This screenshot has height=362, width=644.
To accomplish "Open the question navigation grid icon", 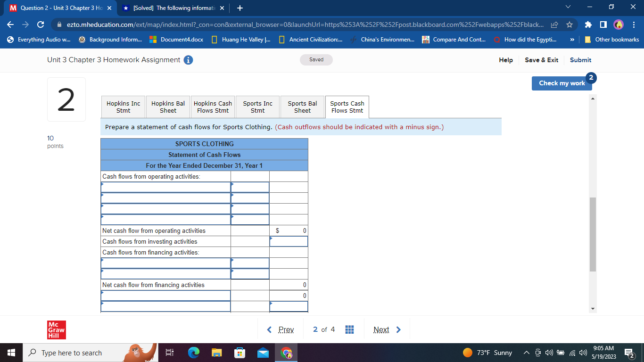I will 349,329.
